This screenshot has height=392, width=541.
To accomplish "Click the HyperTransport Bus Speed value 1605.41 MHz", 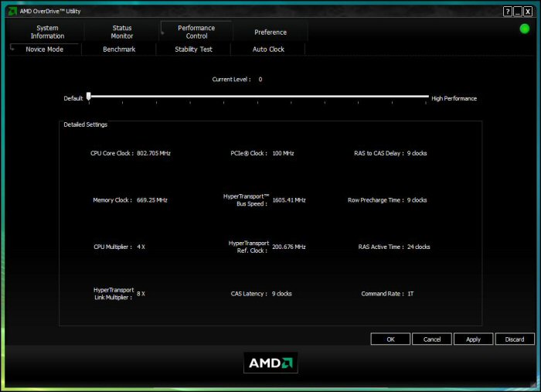I will pyautogui.click(x=289, y=200).
